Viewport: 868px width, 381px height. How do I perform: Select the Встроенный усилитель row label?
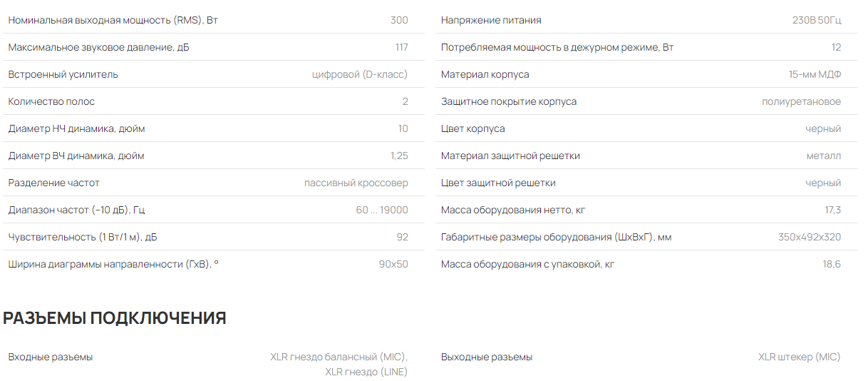pyautogui.click(x=63, y=74)
